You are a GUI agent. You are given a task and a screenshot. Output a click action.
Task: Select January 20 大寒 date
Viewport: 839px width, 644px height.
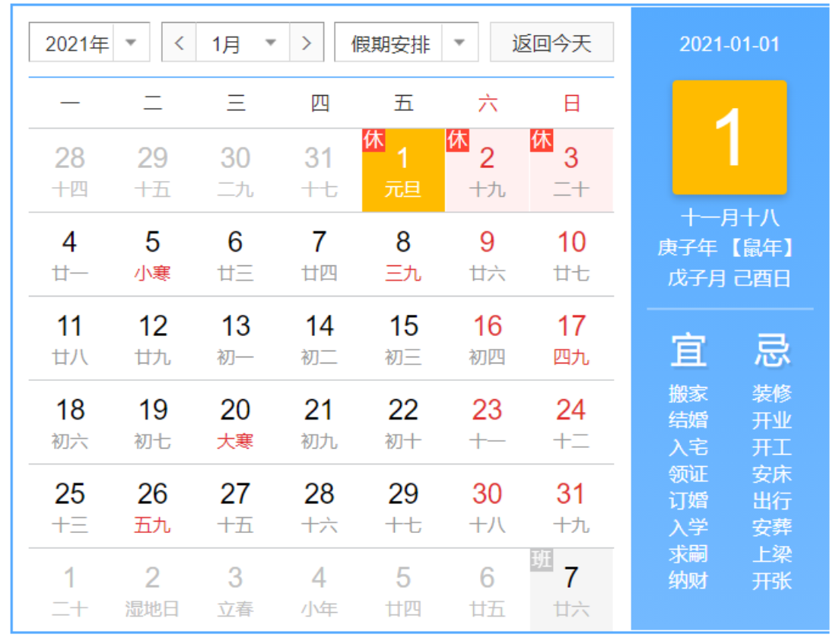point(235,423)
